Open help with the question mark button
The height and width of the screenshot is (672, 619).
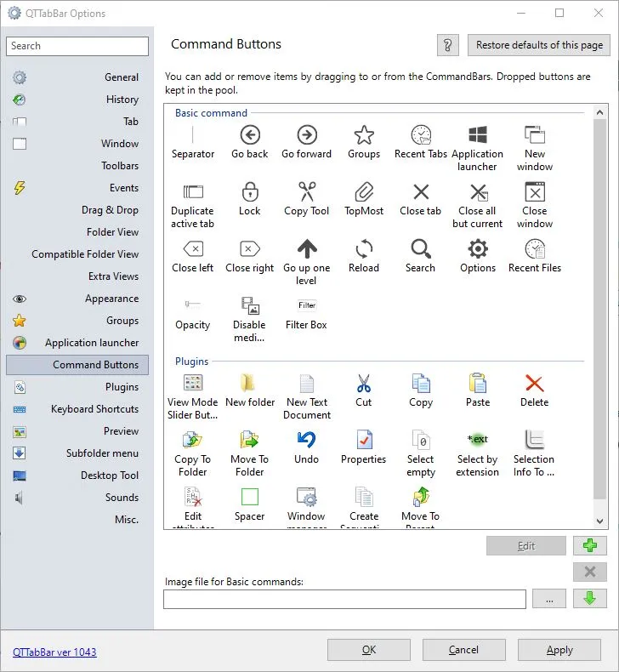447,45
